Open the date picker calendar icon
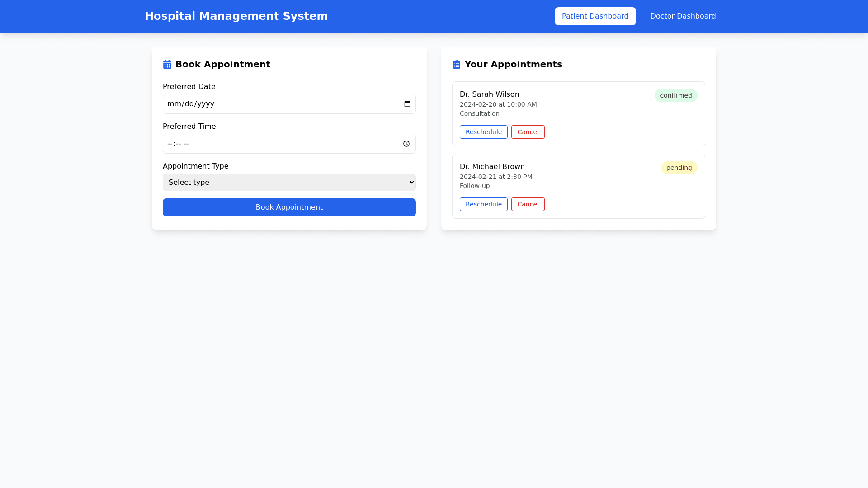868x488 pixels. tap(407, 104)
